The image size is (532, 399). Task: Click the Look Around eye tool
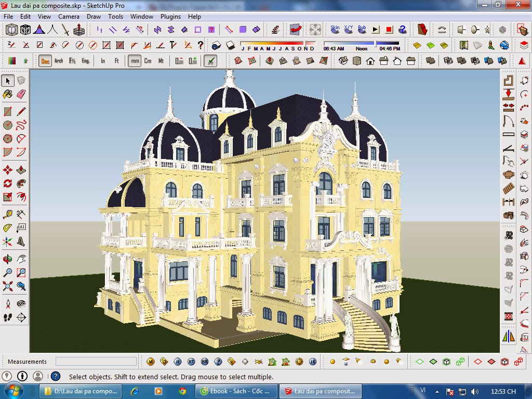(21, 303)
